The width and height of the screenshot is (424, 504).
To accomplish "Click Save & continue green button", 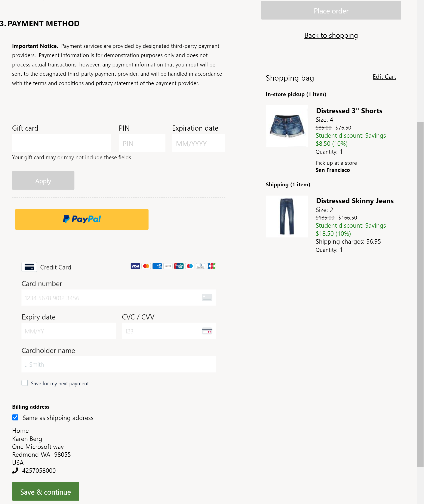I will tap(45, 491).
